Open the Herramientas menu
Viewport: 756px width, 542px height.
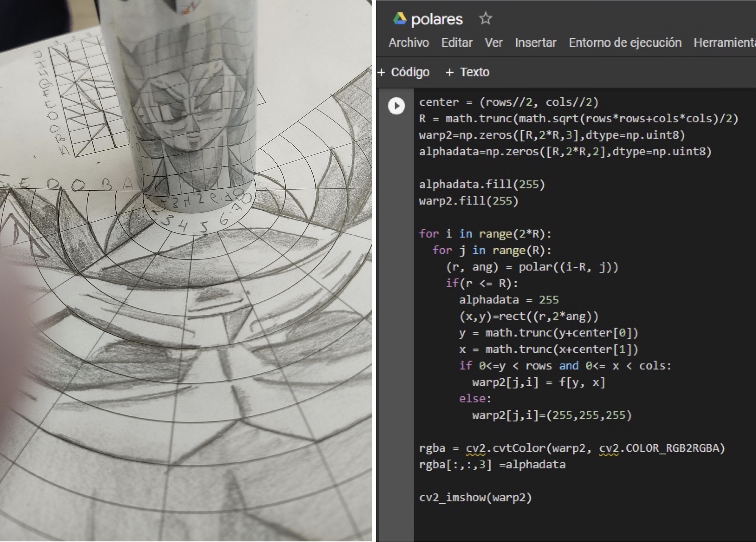click(725, 43)
